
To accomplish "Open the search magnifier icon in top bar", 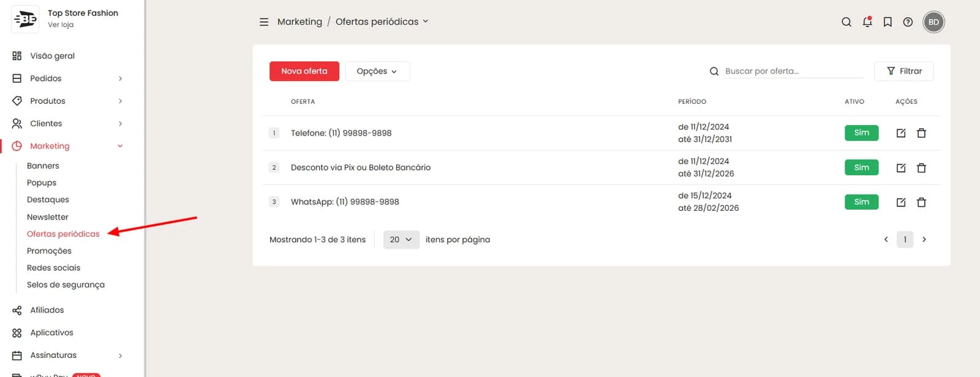I will coord(846,22).
